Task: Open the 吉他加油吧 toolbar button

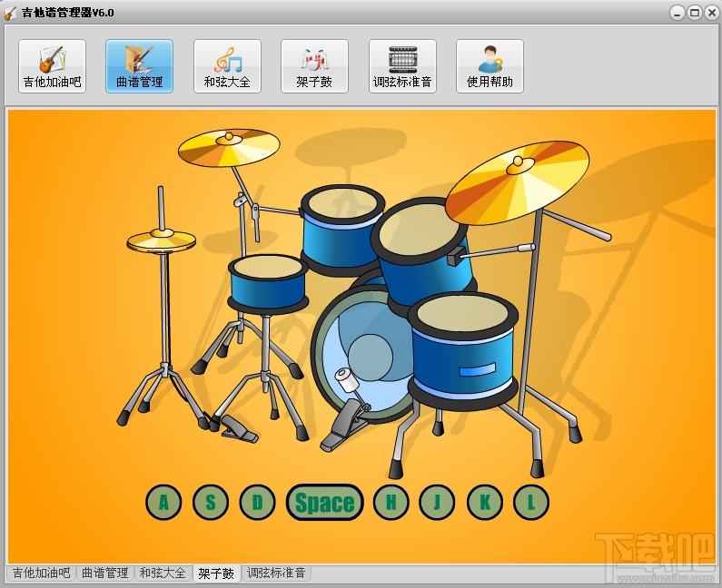Action: point(52,66)
